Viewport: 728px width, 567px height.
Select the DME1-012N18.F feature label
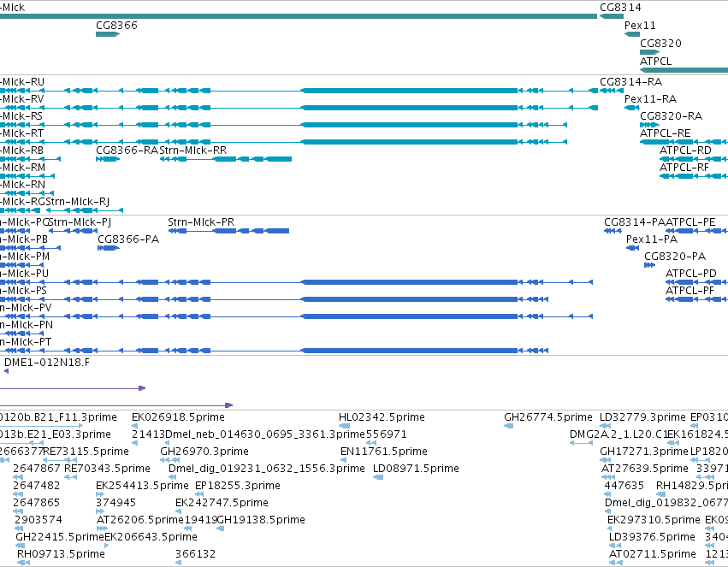click(47, 363)
